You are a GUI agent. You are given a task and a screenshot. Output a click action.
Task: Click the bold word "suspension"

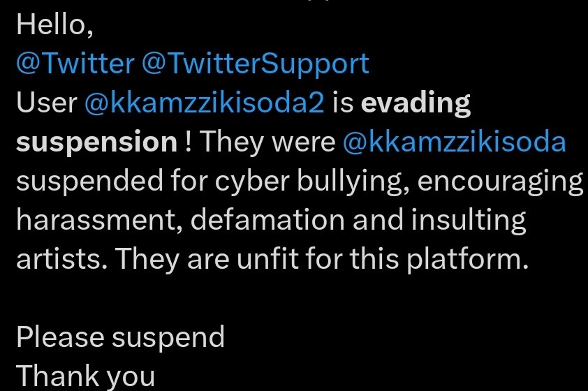[96, 142]
